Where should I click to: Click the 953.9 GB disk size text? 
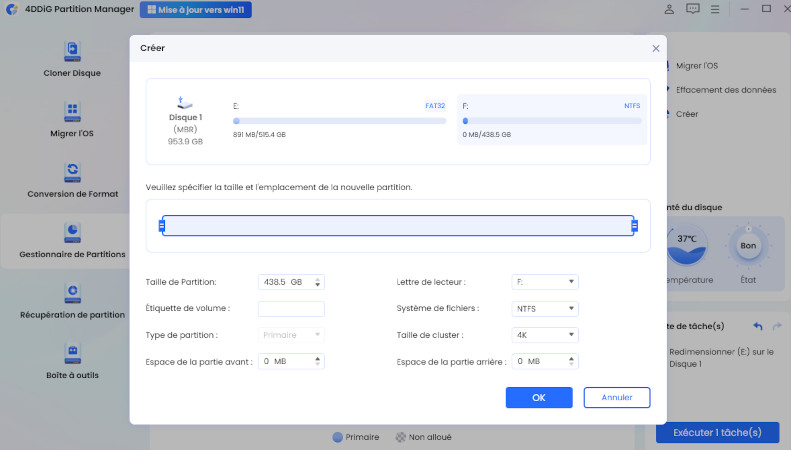coord(185,141)
